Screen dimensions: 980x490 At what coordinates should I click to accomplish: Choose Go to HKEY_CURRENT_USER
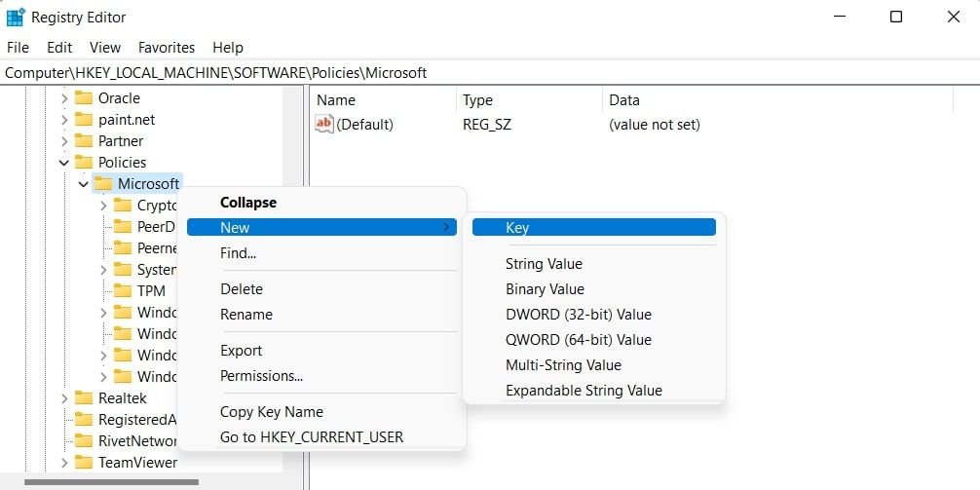pyautogui.click(x=311, y=436)
